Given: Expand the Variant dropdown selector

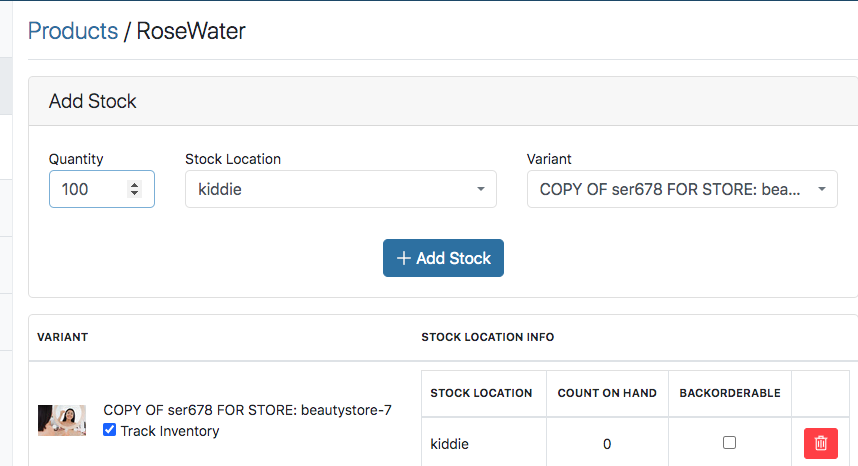Looking at the screenshot, I should [682, 189].
